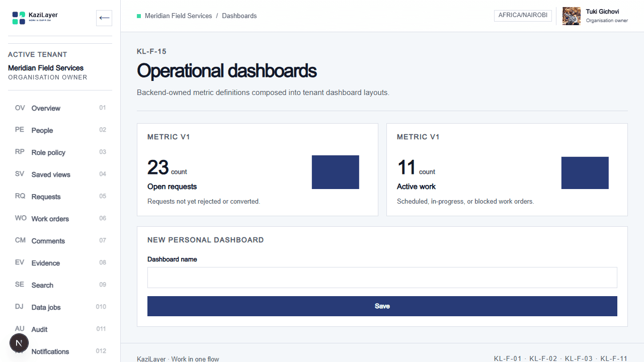Screen dimensions: 644x362
Task: Open Overview in the sidebar
Action: [60, 108]
